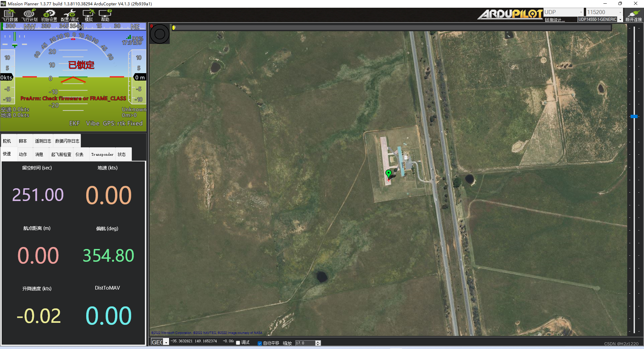This screenshot has height=349, width=644.
Task: Switch to the 遥测日志 telemetry logs tab
Action: click(x=43, y=141)
